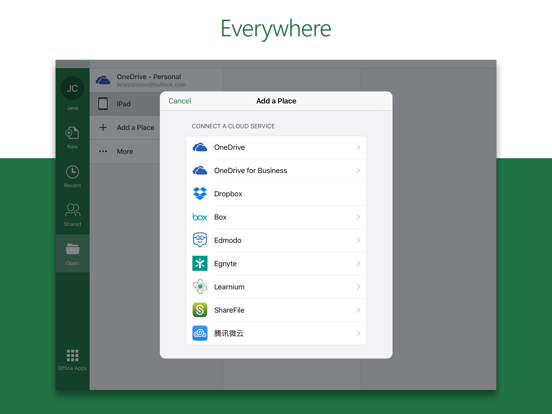
Task: Open the JC profile avatar
Action: coord(73,88)
